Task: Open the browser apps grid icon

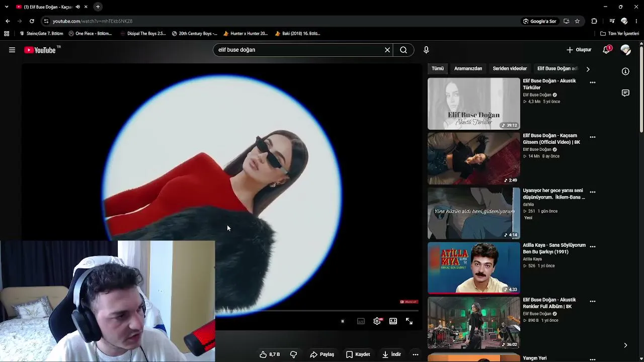Action: (x=7, y=34)
